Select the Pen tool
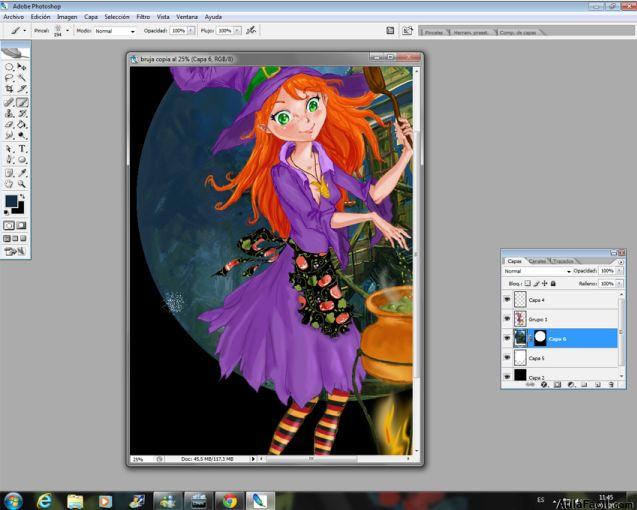This screenshot has height=510, width=637. click(9, 159)
